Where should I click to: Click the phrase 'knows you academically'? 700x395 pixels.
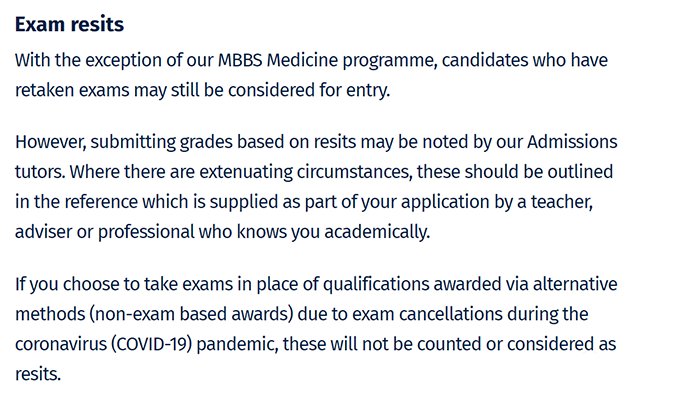(333, 232)
